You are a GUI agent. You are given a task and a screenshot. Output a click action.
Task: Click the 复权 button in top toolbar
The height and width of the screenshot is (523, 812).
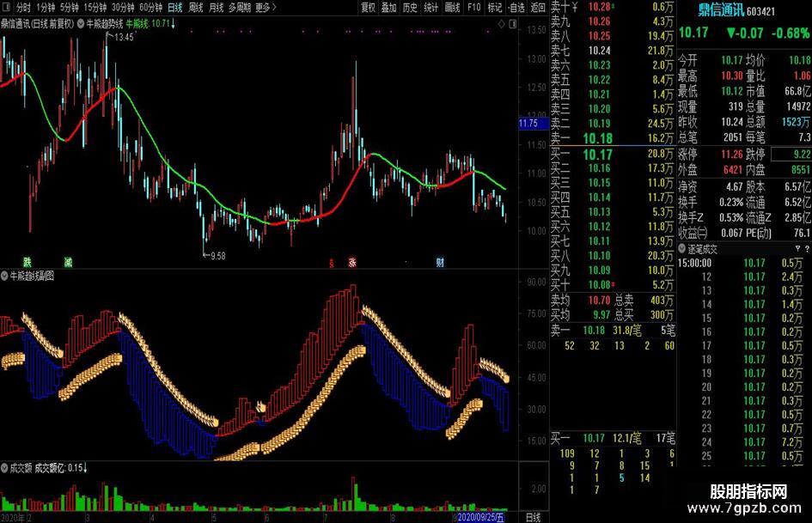click(369, 7)
